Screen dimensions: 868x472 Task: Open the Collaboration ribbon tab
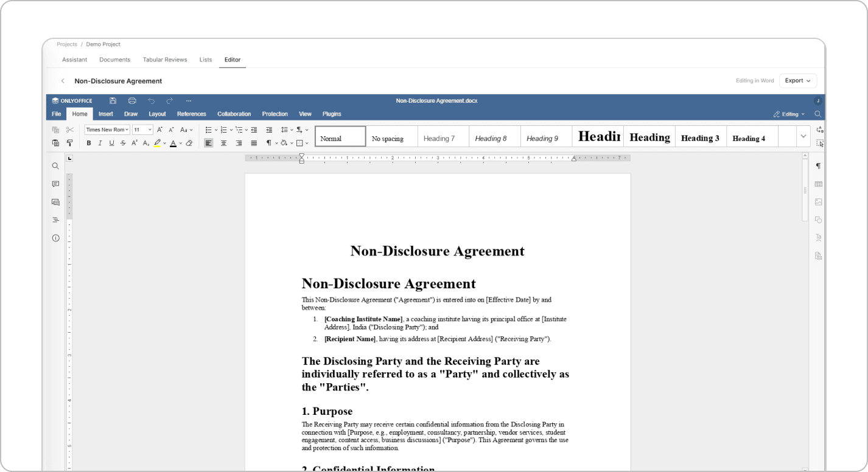[x=234, y=114]
